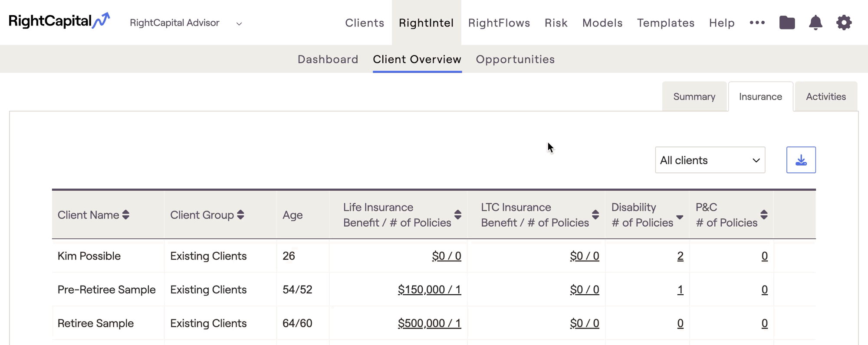The height and width of the screenshot is (345, 868).
Task: Open Pre-Retiree Sample LTC $0 / 0 link
Action: coord(585,290)
